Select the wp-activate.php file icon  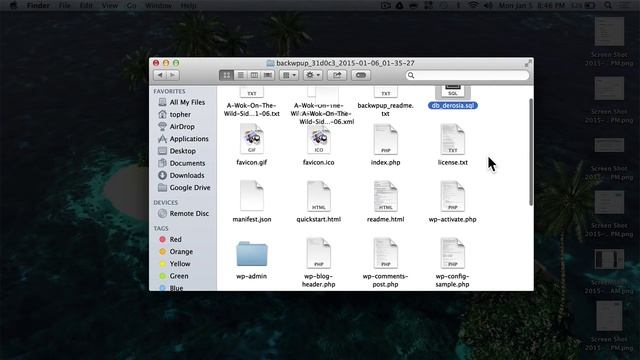coord(453,196)
